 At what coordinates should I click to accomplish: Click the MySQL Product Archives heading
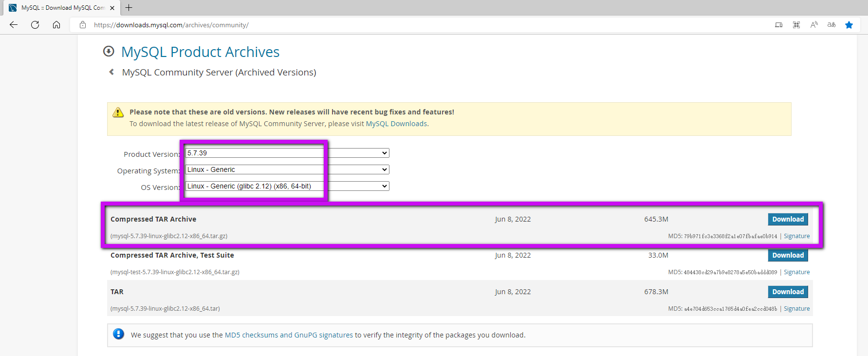pyautogui.click(x=200, y=52)
